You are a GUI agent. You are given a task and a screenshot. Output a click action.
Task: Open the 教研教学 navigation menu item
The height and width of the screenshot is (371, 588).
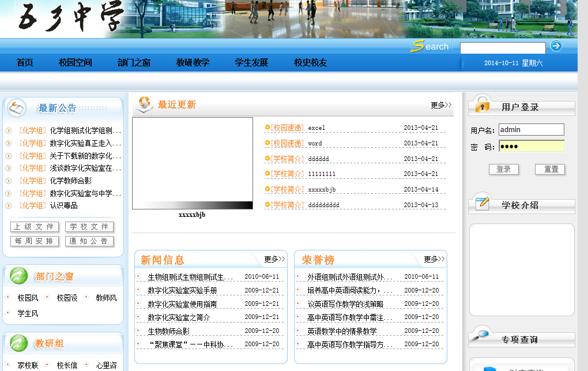[x=193, y=62]
